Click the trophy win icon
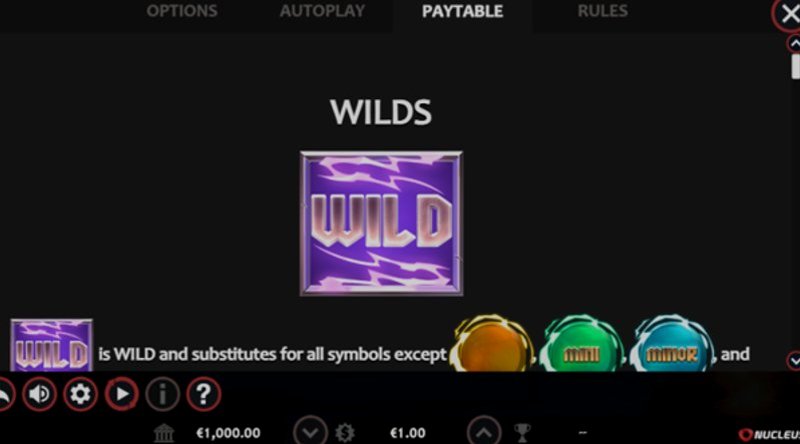800x444 pixels. [522, 433]
